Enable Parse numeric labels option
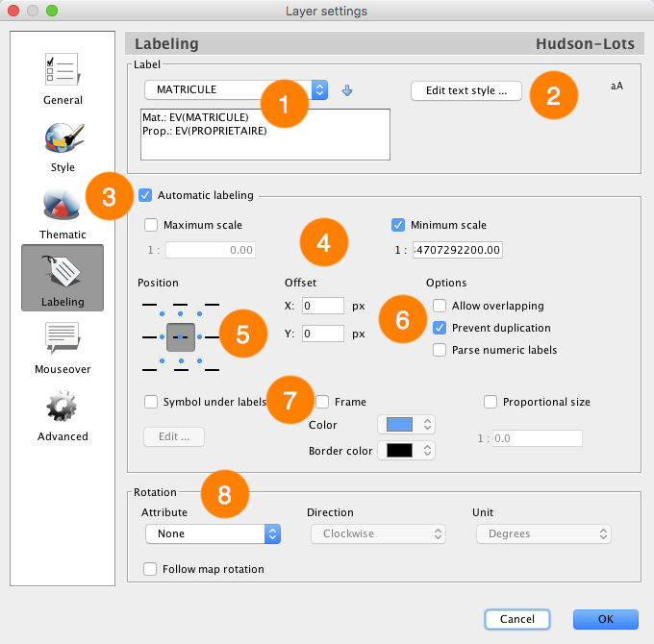This screenshot has width=654, height=644. pyautogui.click(x=440, y=350)
